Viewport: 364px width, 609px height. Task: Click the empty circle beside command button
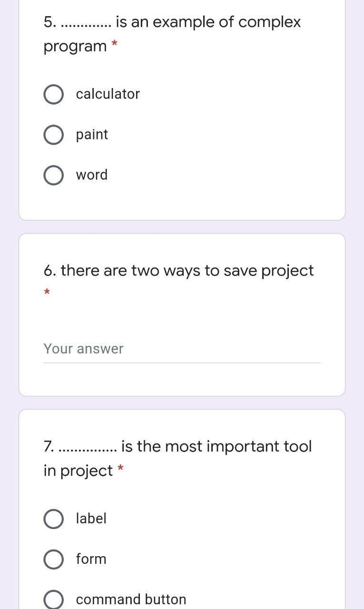click(x=53, y=599)
